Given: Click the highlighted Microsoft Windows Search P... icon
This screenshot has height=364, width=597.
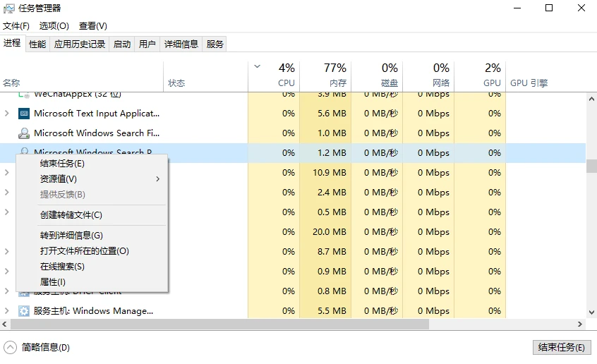Looking at the screenshot, I should pyautogui.click(x=24, y=152).
